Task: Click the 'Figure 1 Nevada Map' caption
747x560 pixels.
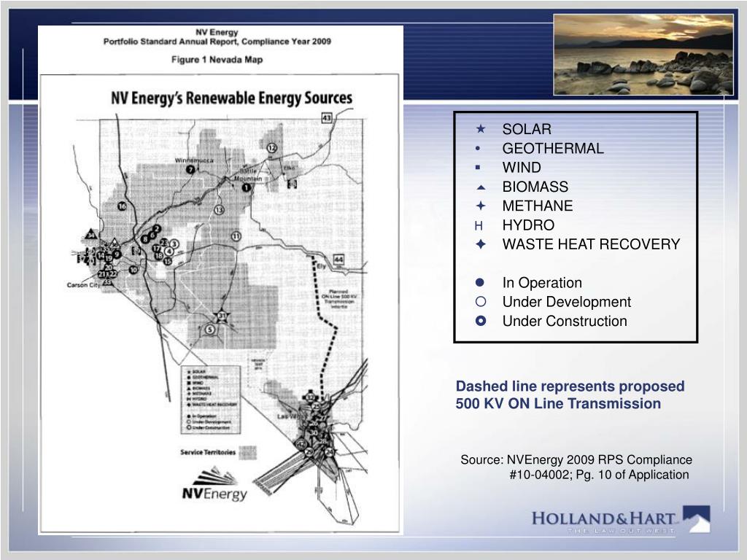Action: click(x=217, y=60)
